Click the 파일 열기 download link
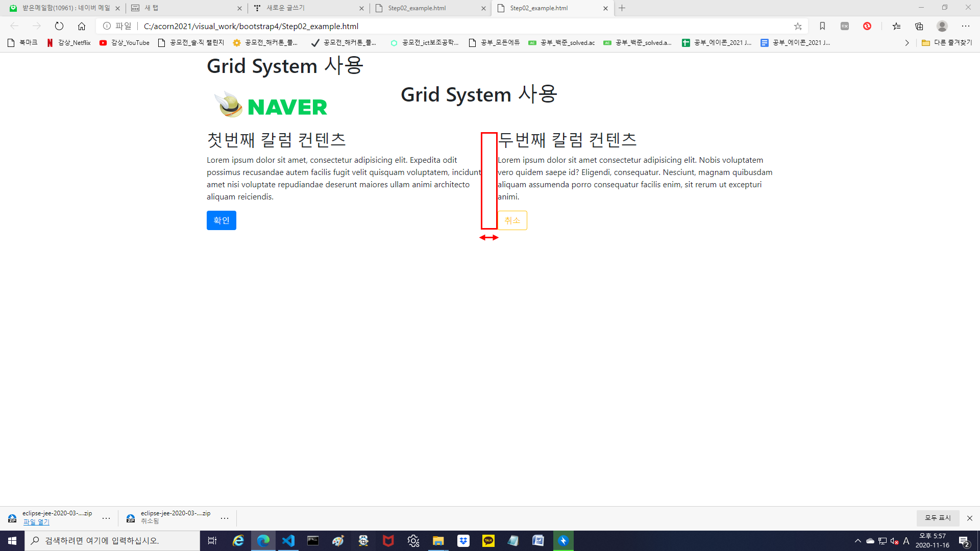The height and width of the screenshot is (551, 980). [x=36, y=522]
